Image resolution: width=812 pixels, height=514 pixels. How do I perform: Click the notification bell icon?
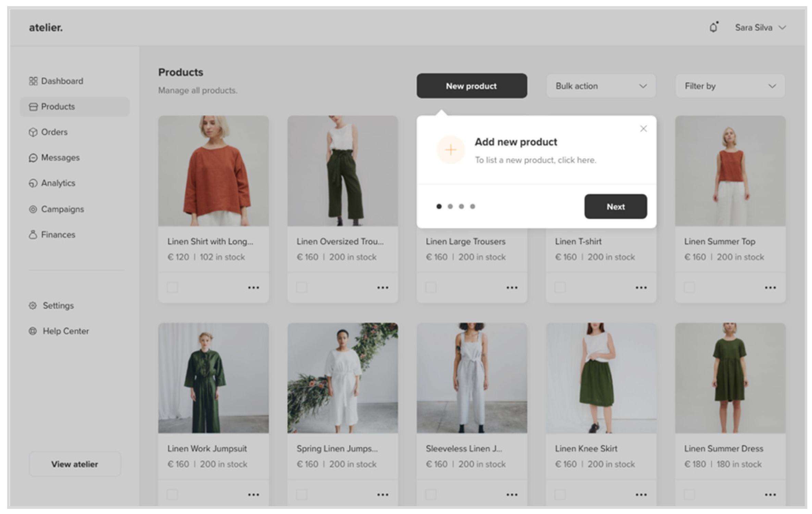[x=713, y=27]
